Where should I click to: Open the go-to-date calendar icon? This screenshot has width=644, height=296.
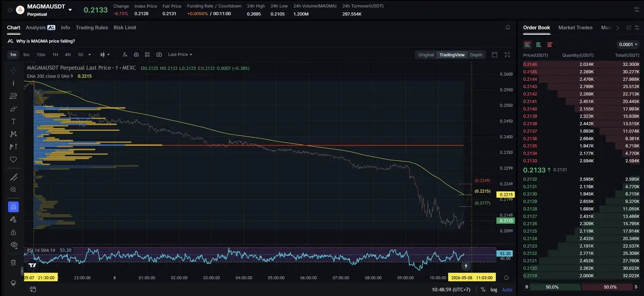pos(33,290)
